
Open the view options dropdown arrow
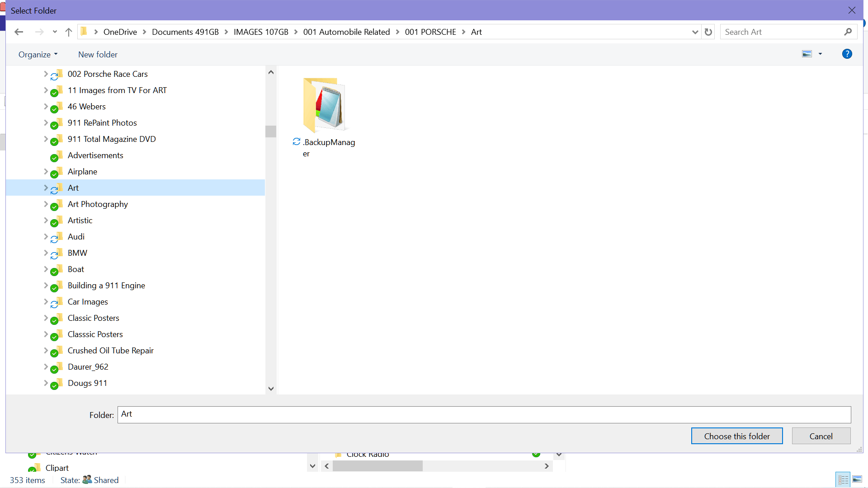pyautogui.click(x=820, y=54)
